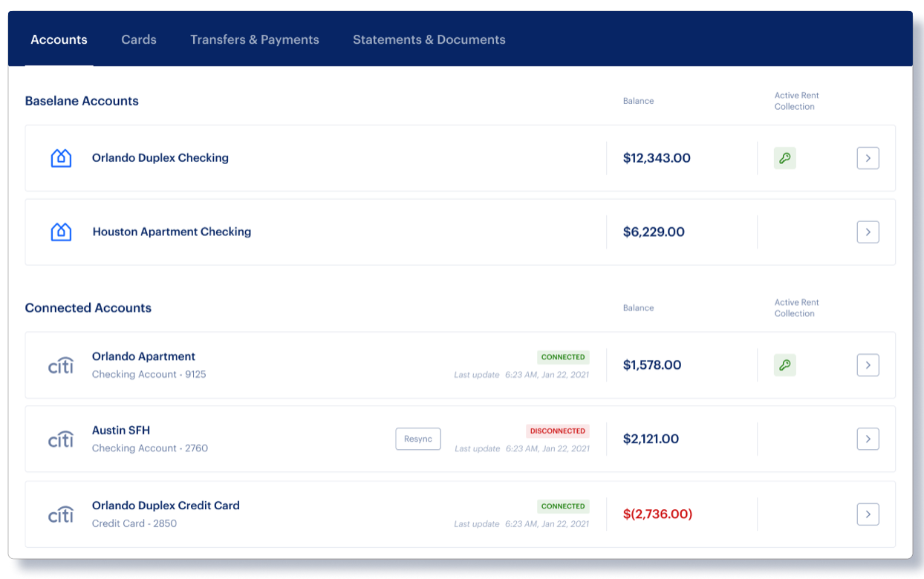Expand Orlando Apartment account chevron arrow
This screenshot has height=579, width=924.
[x=868, y=365]
